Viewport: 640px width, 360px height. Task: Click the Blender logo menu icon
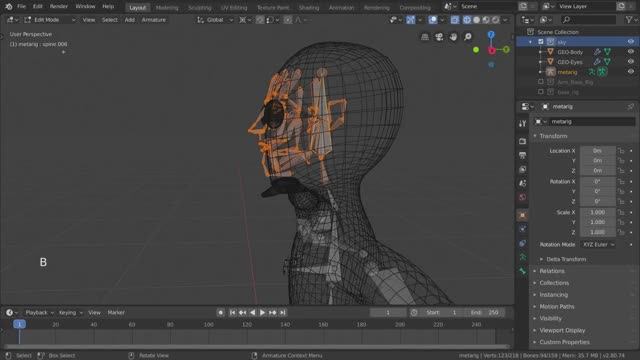point(9,7)
